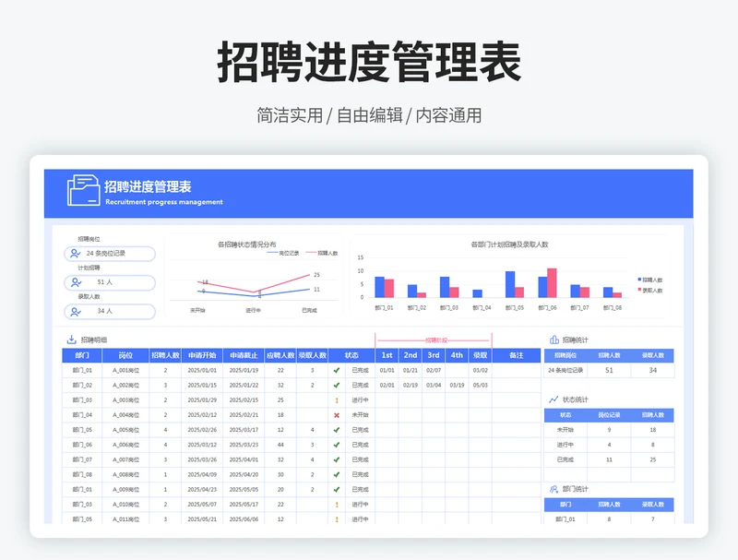Click the green check icon in A_009岗位 row
Viewport: 738px width, 560px height.
[x=337, y=489]
